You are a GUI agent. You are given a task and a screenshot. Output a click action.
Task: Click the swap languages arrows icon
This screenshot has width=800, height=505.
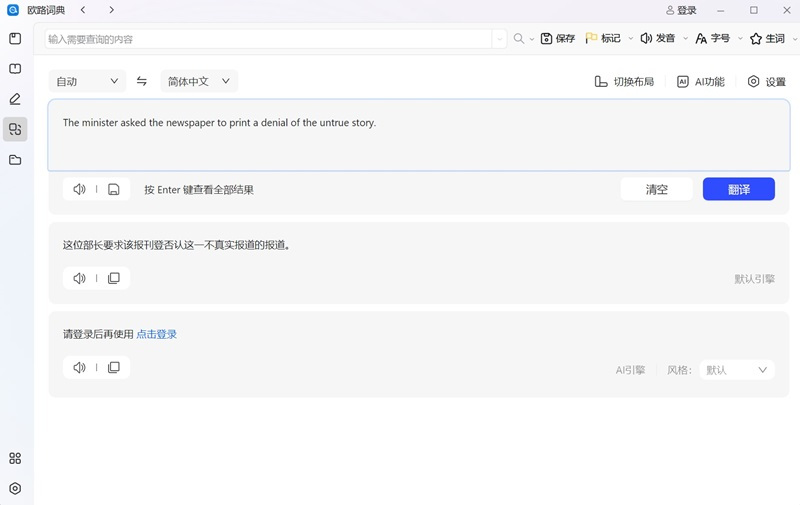142,81
